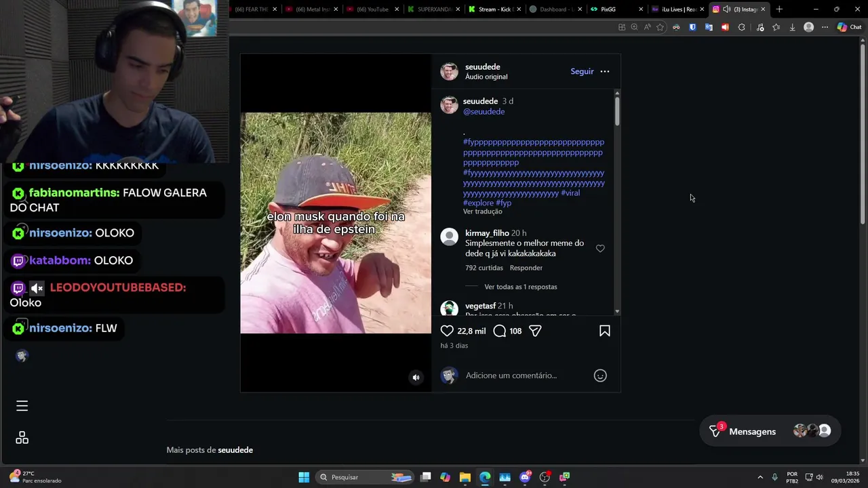
Task: Switch to the 'iLu Lives' tab
Action: click(x=677, y=9)
